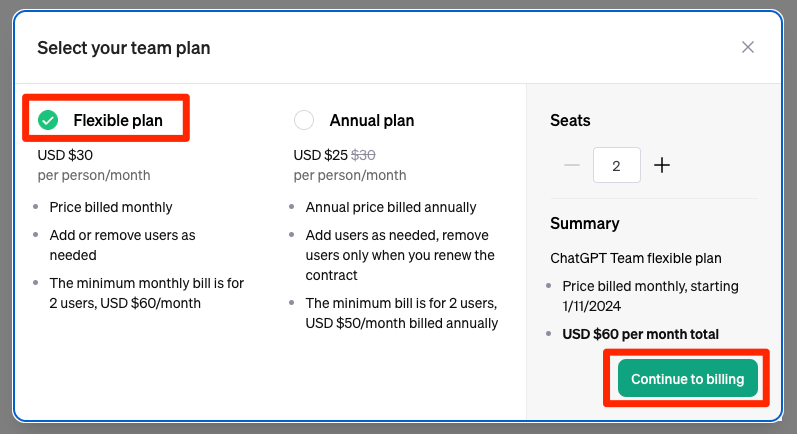Continue to billing
The height and width of the screenshot is (434, 797).
click(687, 379)
